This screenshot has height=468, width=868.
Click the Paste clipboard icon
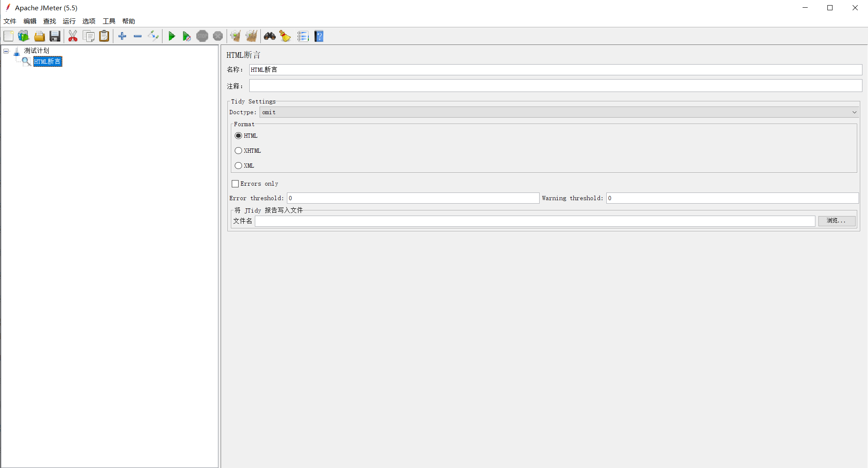104,36
